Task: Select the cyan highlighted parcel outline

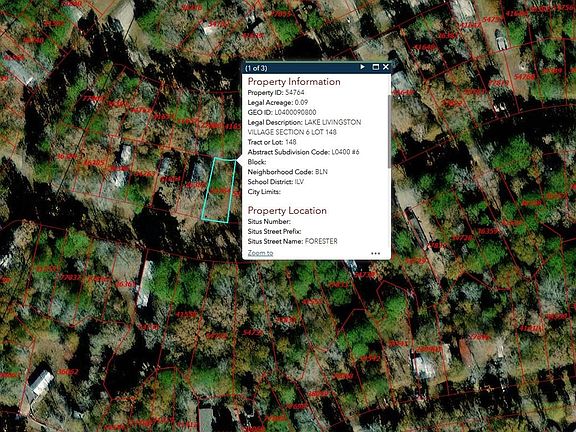Action: pos(219,190)
